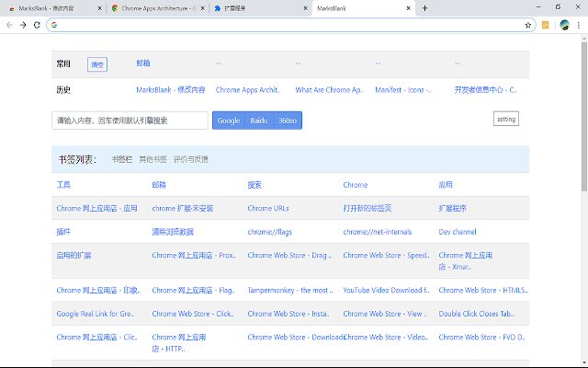
Task: Open 评价与反馈 link
Action: [x=190, y=159]
